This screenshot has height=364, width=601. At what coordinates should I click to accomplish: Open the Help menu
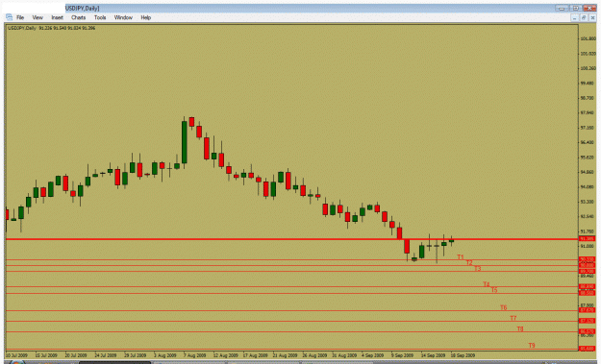pyautogui.click(x=145, y=17)
